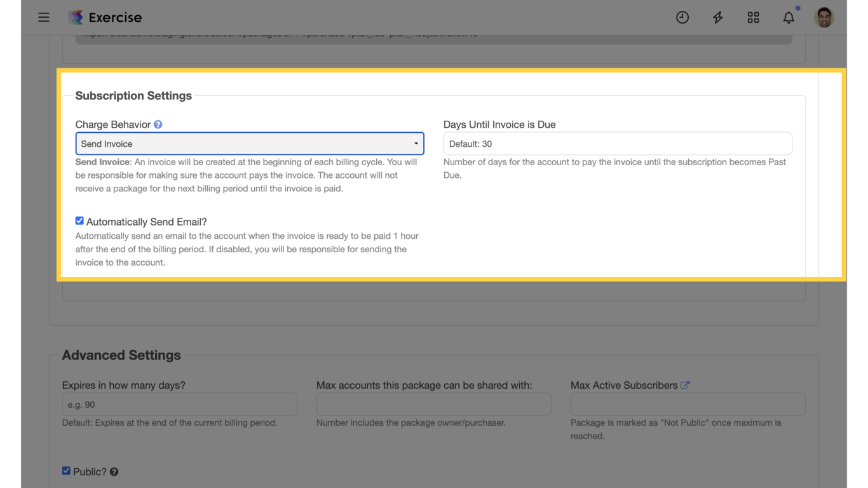The height and width of the screenshot is (488, 868).
Task: Click the Automatically Send Email label
Action: (146, 221)
